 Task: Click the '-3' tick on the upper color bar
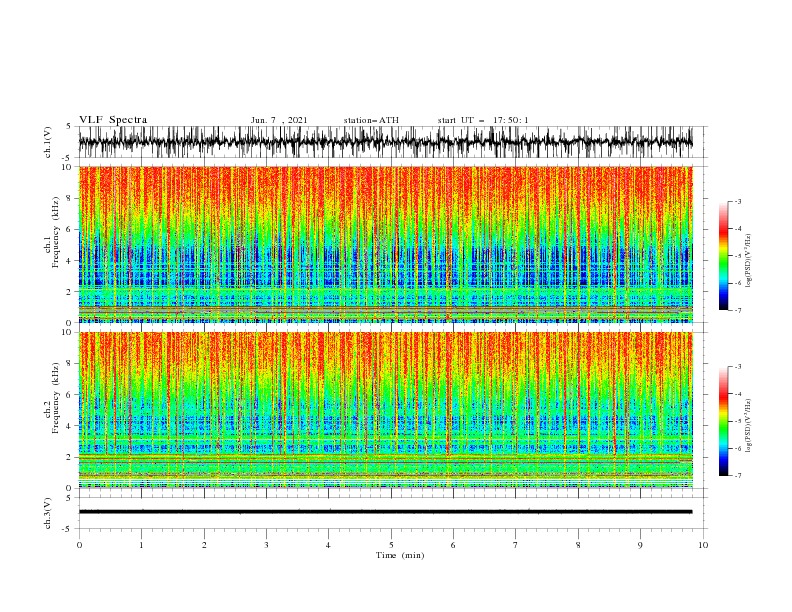[x=738, y=201]
